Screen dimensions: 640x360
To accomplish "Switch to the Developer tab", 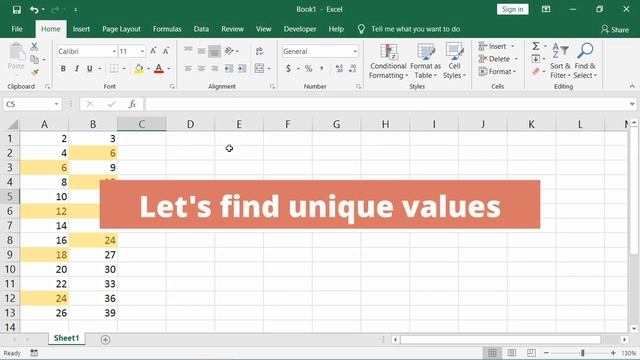I will (300, 29).
